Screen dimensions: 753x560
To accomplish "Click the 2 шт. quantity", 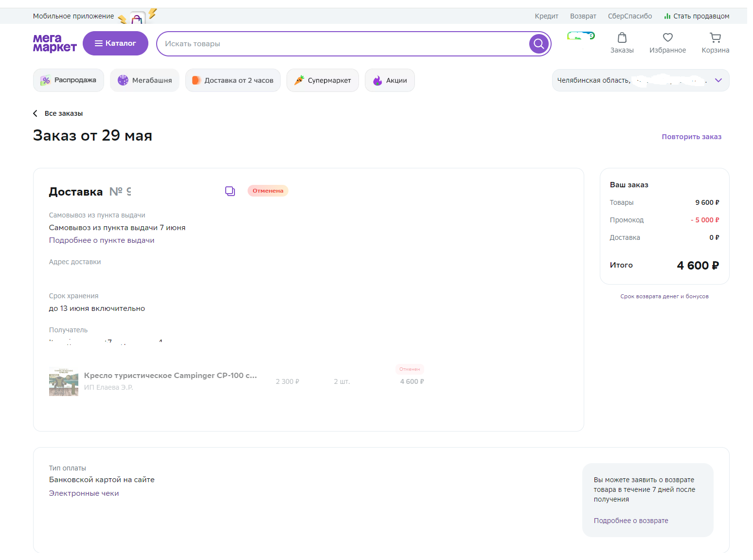I will [342, 381].
